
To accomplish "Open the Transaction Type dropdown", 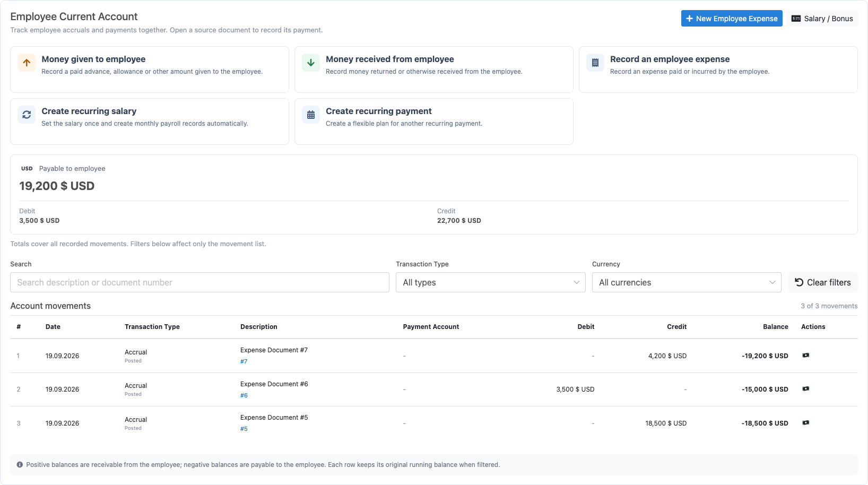I will click(490, 282).
